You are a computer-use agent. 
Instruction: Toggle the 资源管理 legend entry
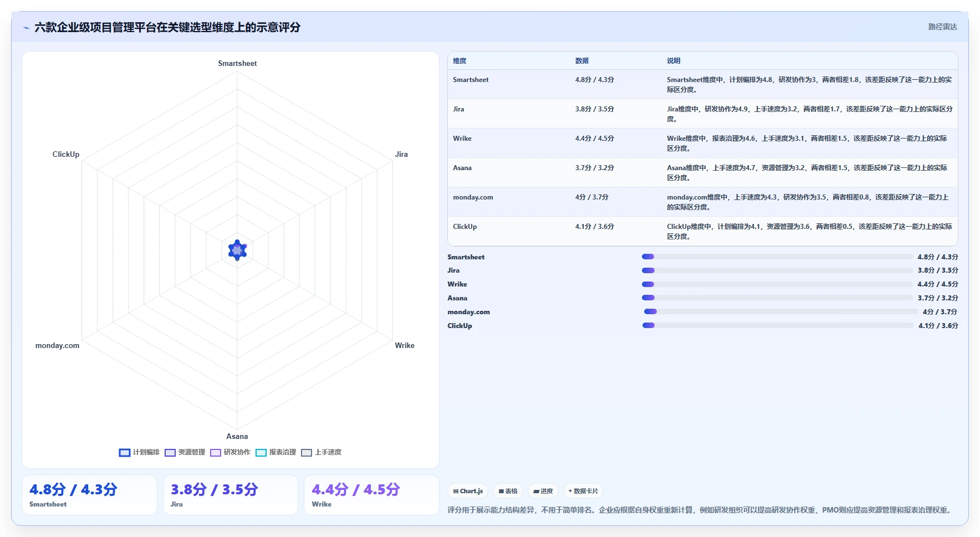185,452
